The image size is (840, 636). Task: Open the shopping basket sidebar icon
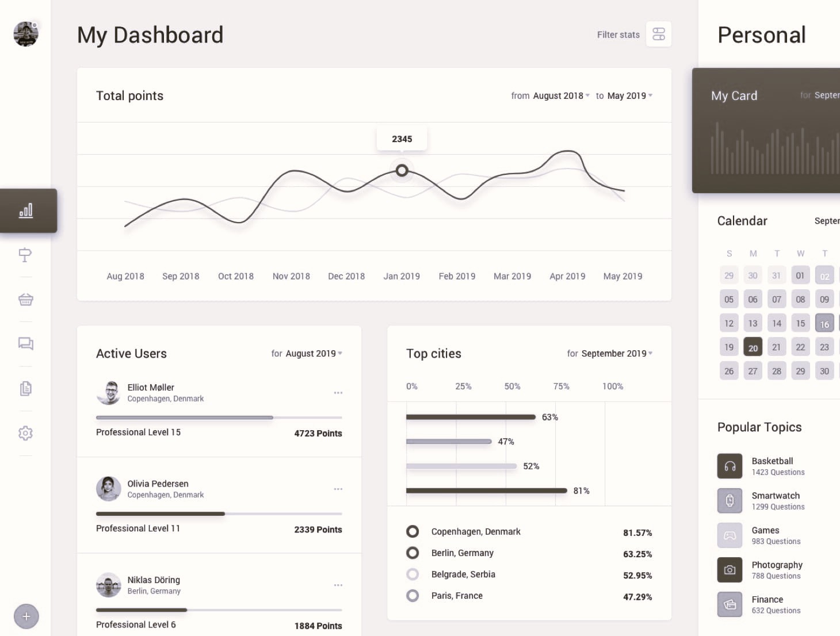coord(25,299)
